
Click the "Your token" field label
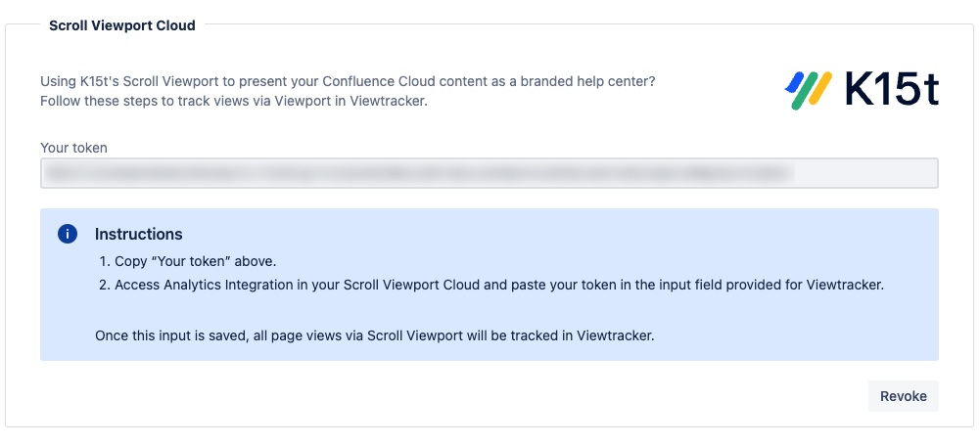[73, 148]
